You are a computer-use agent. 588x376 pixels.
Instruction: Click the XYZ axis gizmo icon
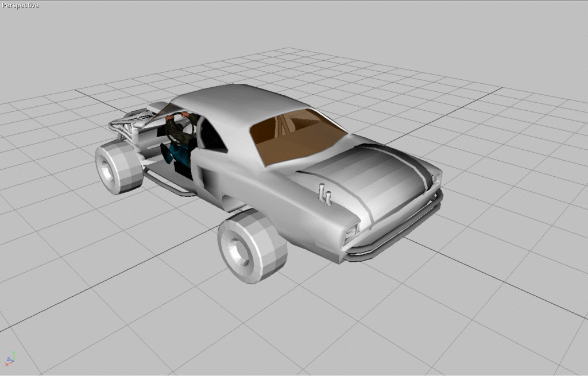pos(10,359)
